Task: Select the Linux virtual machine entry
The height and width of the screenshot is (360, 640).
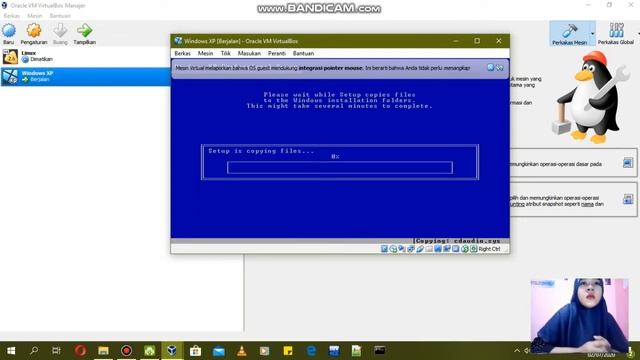Action: click(x=85, y=56)
